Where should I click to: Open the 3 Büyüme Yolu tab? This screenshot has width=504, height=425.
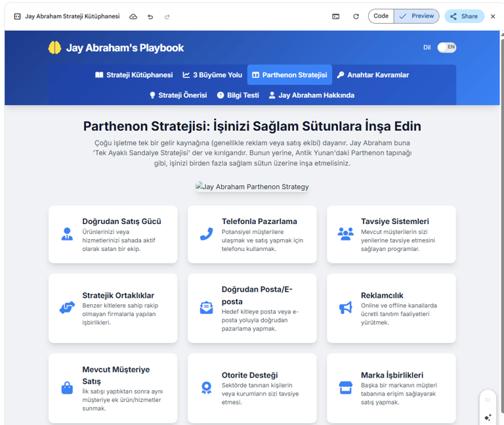pos(213,75)
